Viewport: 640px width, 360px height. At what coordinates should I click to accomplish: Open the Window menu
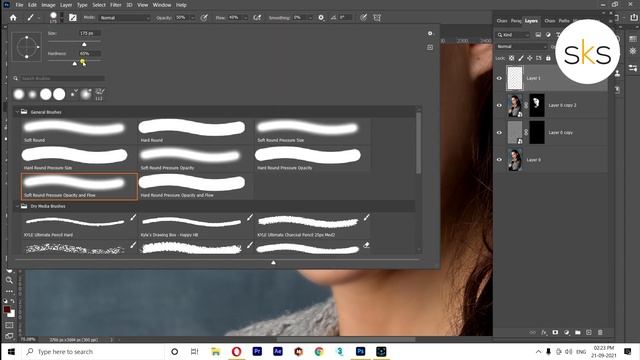coord(162,5)
